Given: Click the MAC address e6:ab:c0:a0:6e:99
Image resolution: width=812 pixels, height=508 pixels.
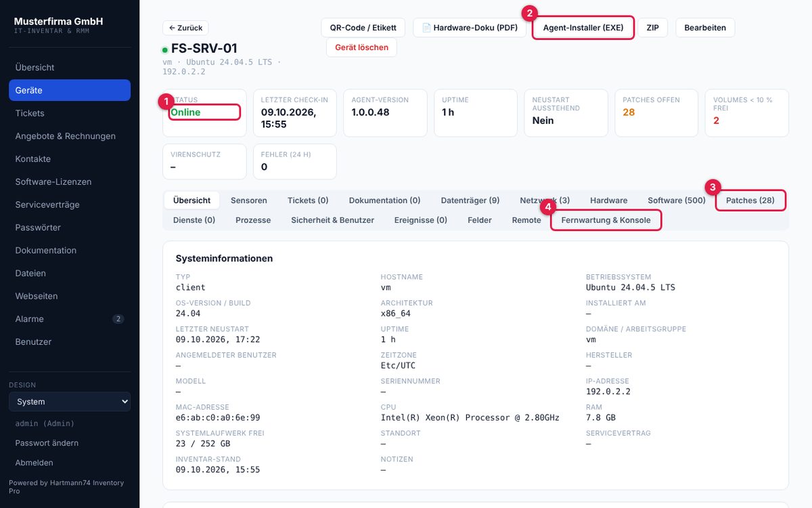Looking at the screenshot, I should (218, 418).
